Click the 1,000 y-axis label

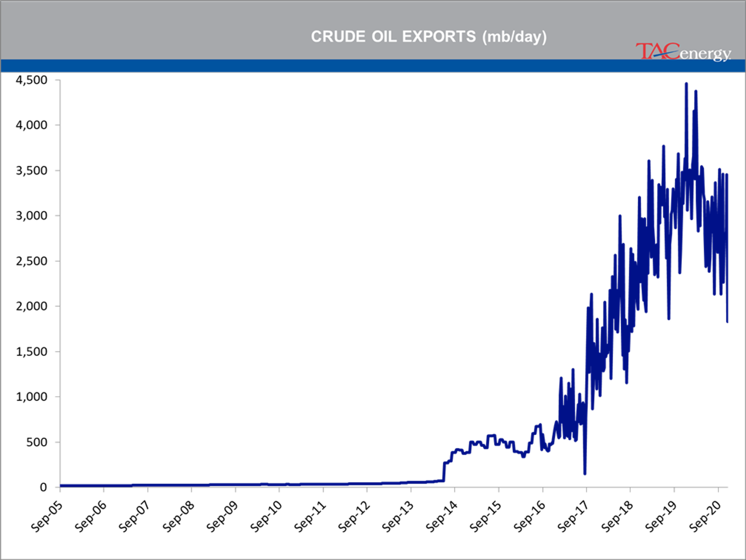[x=32, y=397]
